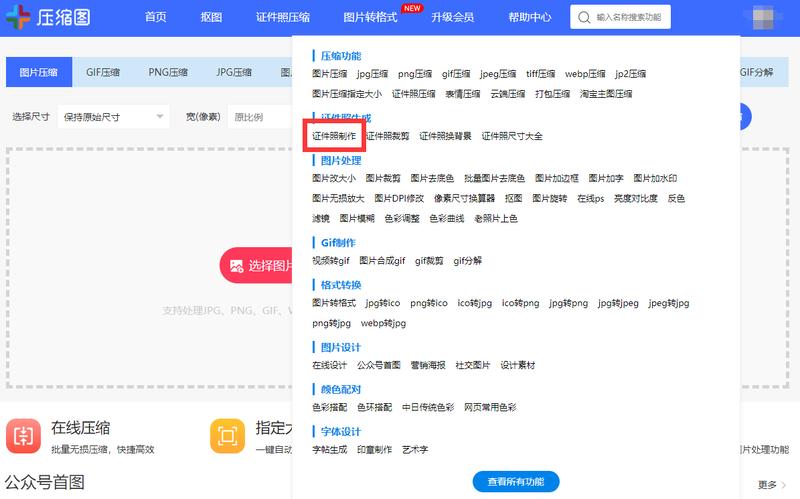Image resolution: width=800 pixels, height=499 pixels.
Task: Open 图片改大小 link
Action: (334, 179)
